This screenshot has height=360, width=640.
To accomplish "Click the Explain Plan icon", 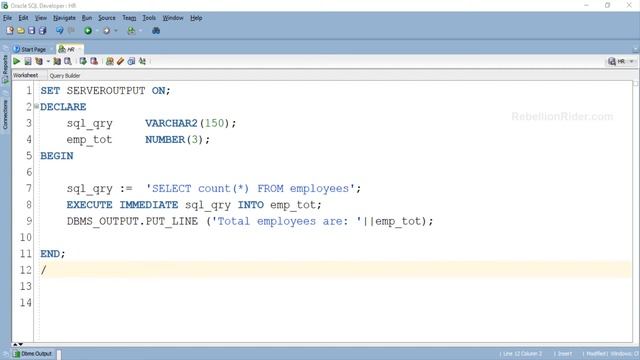I will [39, 61].
